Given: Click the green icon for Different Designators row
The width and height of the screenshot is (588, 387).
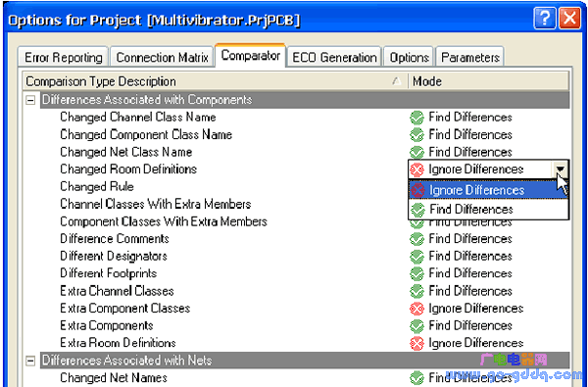Looking at the screenshot, I should pyautogui.click(x=416, y=257).
